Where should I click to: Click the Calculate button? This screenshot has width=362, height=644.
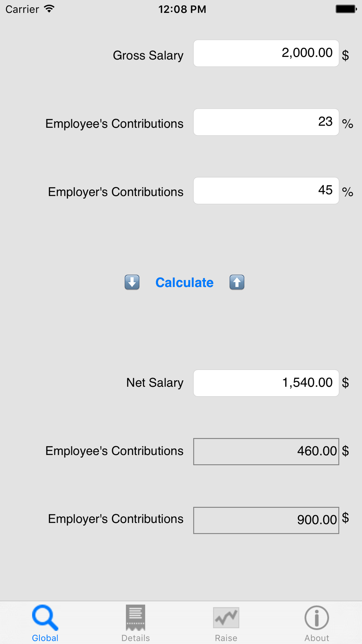point(184,283)
